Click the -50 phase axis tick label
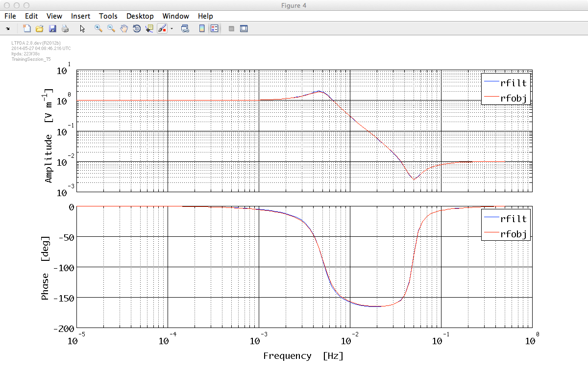The width and height of the screenshot is (588, 379). [66, 237]
